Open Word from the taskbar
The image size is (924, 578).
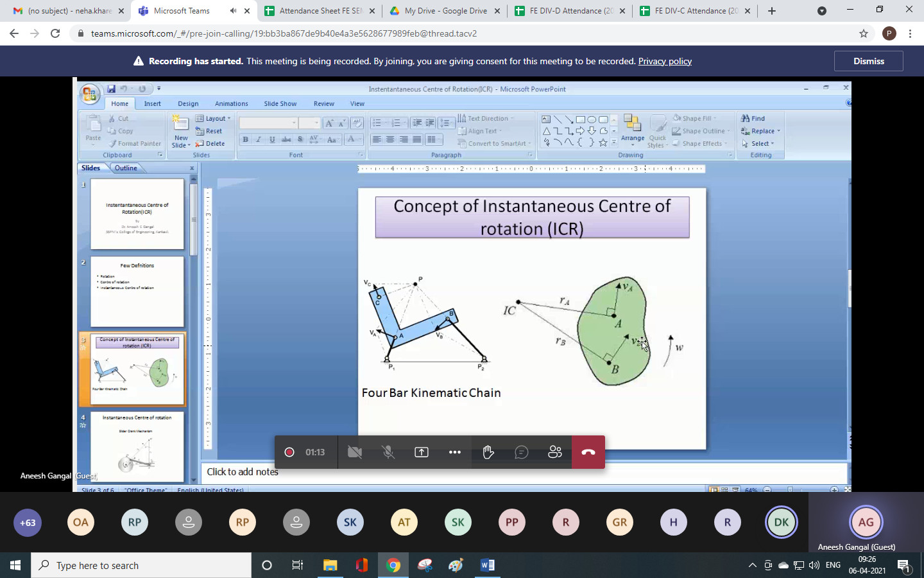488,565
